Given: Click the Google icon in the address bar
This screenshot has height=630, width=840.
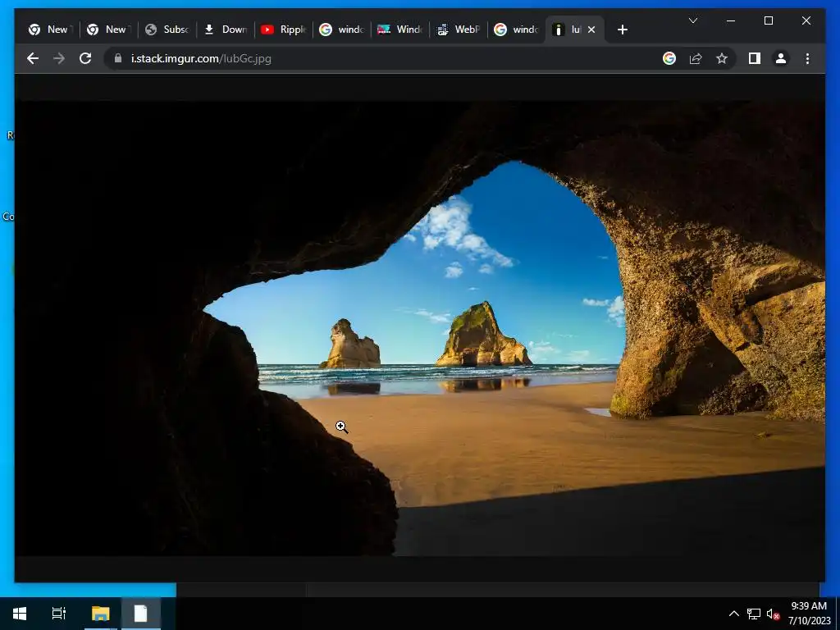Looking at the screenshot, I should pos(669,58).
